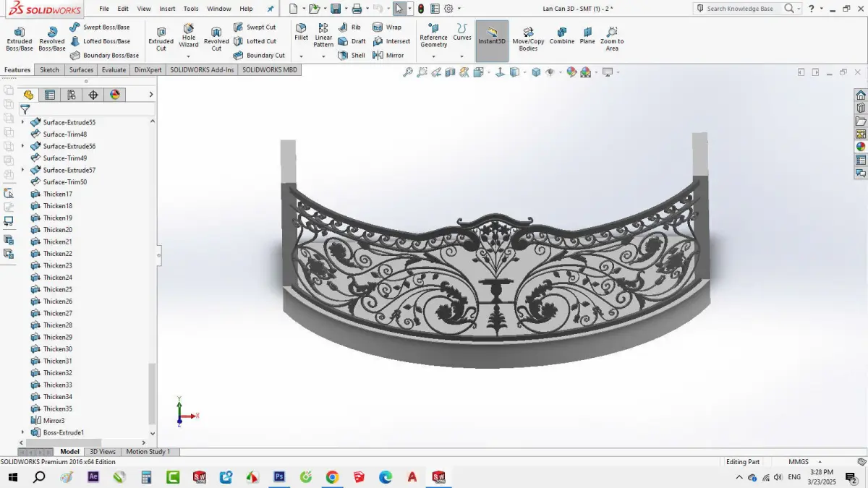Open the Tools menu

coord(191,9)
